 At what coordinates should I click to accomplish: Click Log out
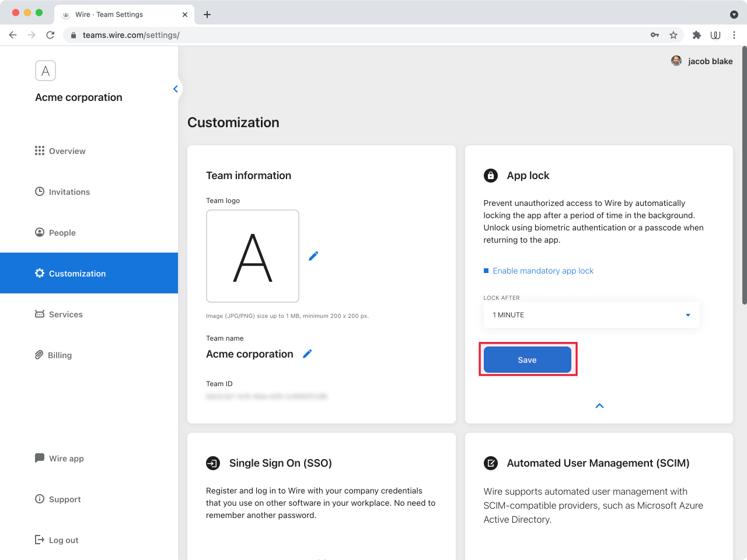click(64, 540)
